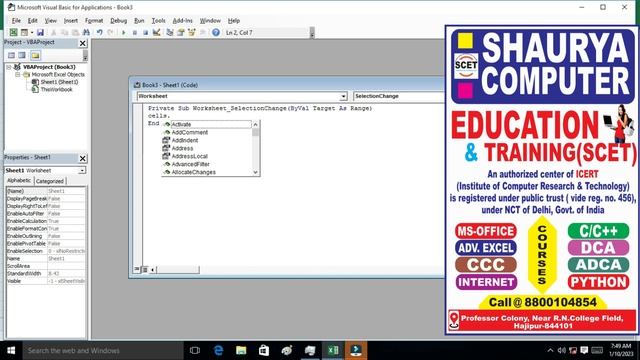The image size is (640, 360).
Task: Click the Paste toolbar icon
Action: tap(75, 32)
